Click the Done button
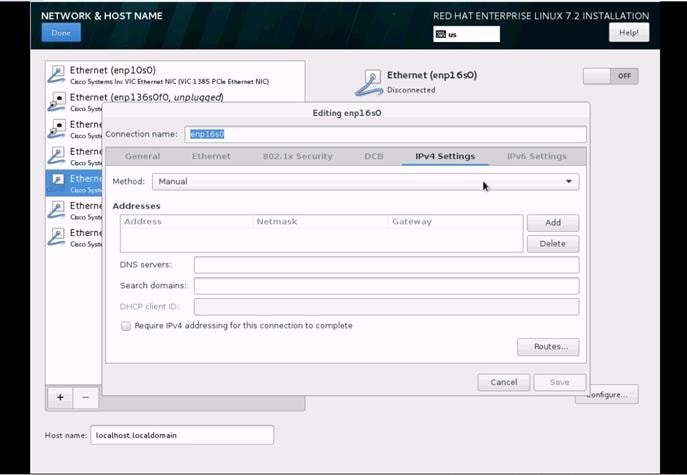The width and height of the screenshot is (687, 475). point(61,33)
